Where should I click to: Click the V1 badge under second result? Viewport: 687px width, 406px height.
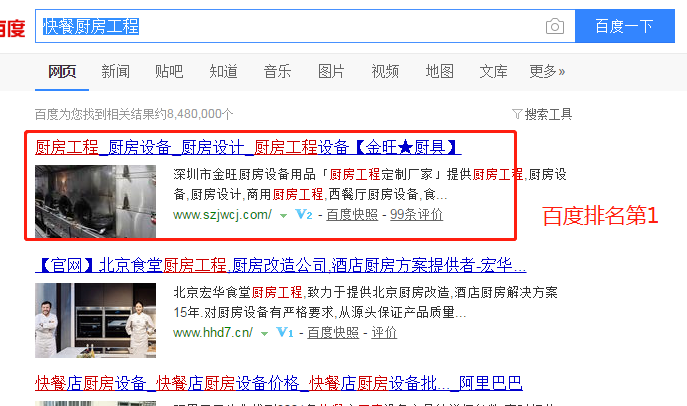tap(285, 332)
